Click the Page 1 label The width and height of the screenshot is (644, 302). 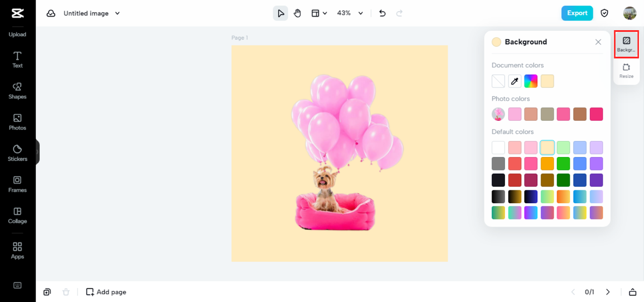point(239,38)
